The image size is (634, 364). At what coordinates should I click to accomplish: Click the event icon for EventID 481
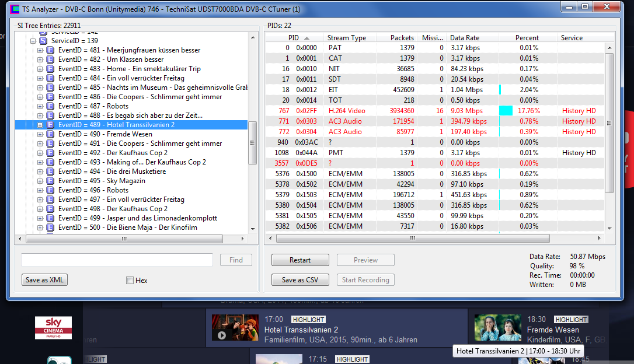[x=50, y=50]
